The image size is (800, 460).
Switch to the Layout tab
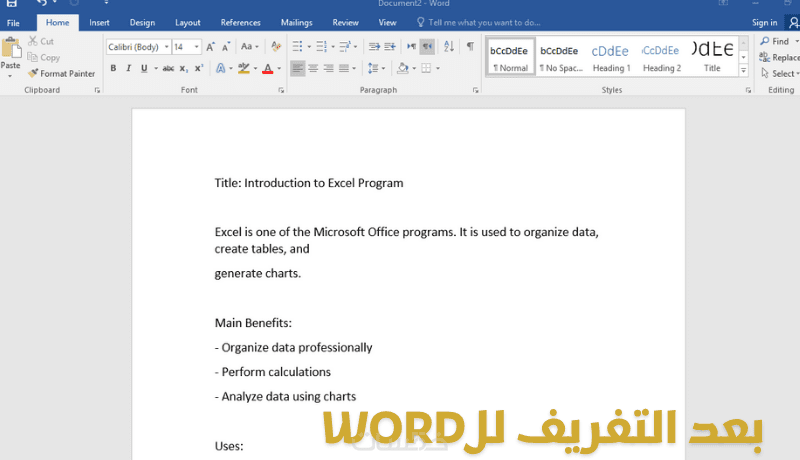pyautogui.click(x=188, y=22)
